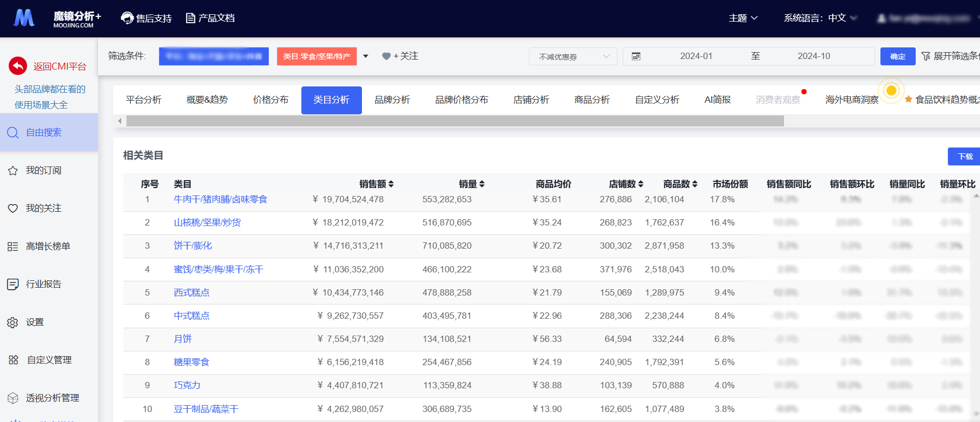Open category 饼干/膨化
Viewport: 980px width, 422px height.
pyautogui.click(x=193, y=246)
